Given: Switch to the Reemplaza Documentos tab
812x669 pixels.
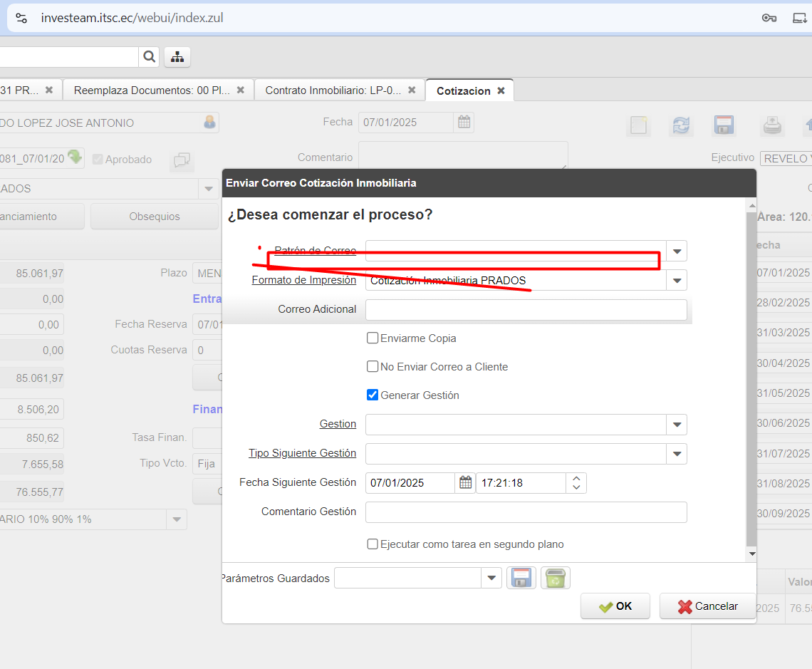Looking at the screenshot, I should [151, 90].
